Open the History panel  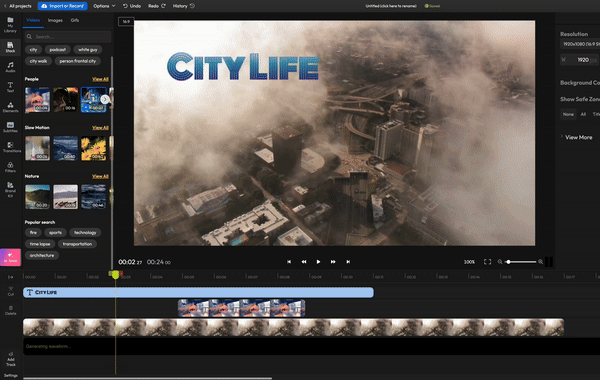pyautogui.click(x=184, y=6)
